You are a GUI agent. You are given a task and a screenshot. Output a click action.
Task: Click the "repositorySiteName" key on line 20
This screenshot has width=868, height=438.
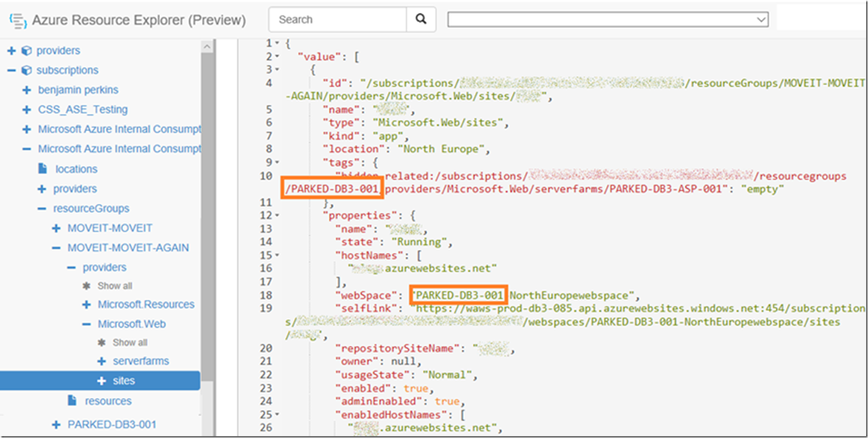pyautogui.click(x=397, y=348)
